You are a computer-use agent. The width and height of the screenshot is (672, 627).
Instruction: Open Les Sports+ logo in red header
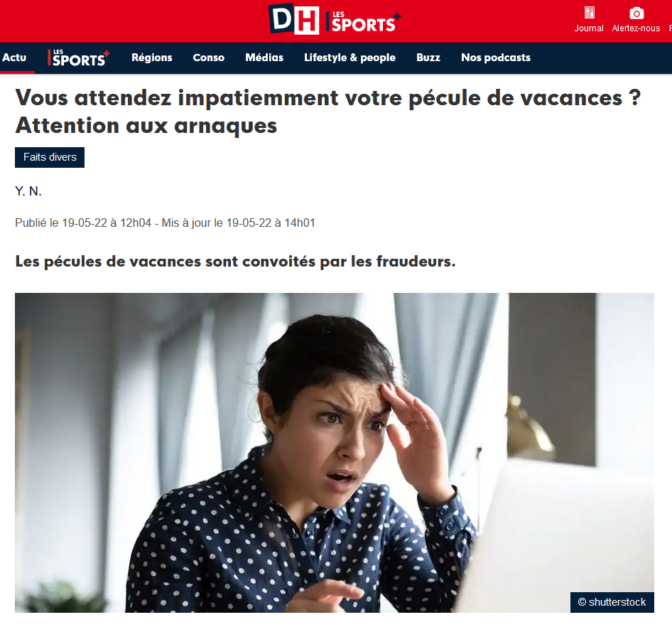(x=363, y=22)
